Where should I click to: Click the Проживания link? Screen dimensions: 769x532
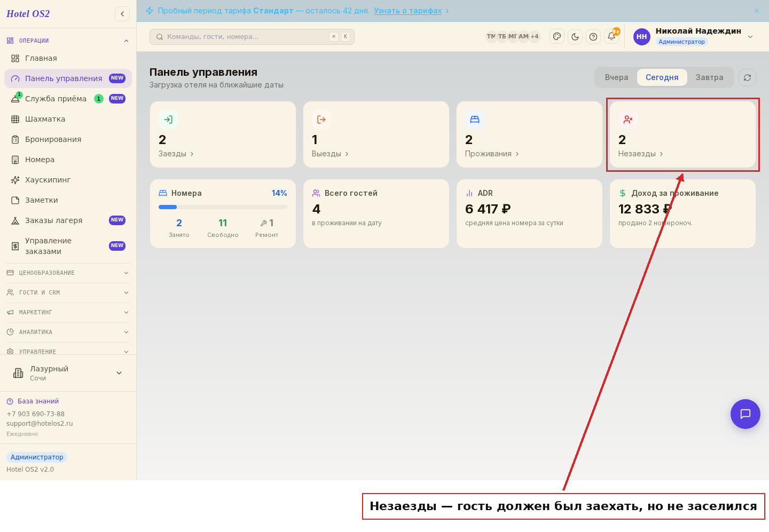point(492,154)
